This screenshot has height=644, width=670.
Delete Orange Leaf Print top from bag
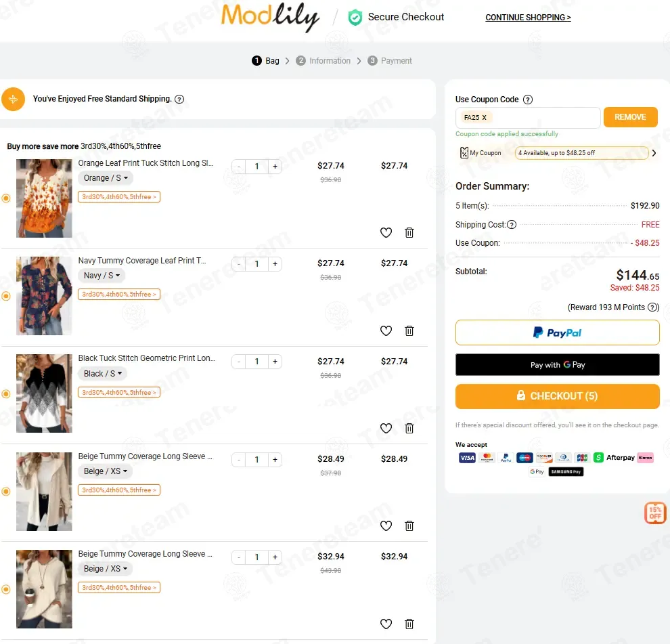[409, 233]
